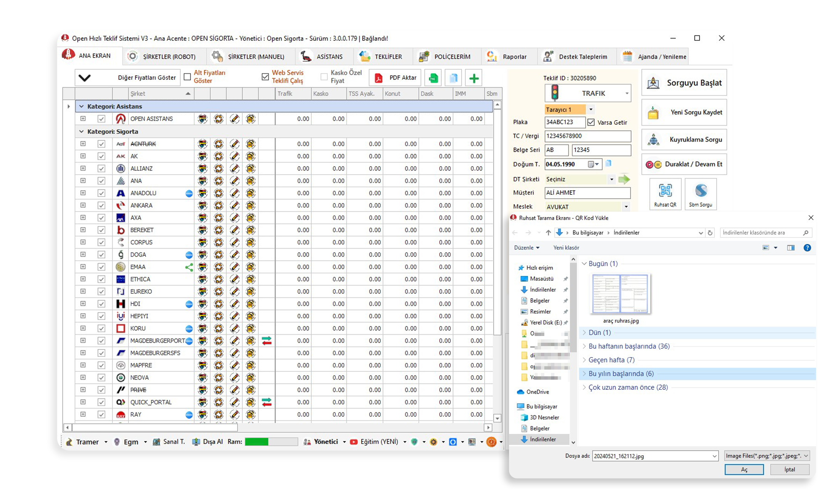The image size is (840, 504).
Task: Click the green plus add icon
Action: pos(474,78)
